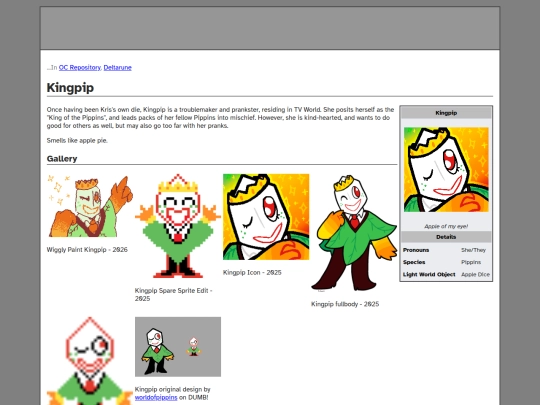540x405 pixels.
Task: Click the gray page header banner
Action: [x=270, y=28]
